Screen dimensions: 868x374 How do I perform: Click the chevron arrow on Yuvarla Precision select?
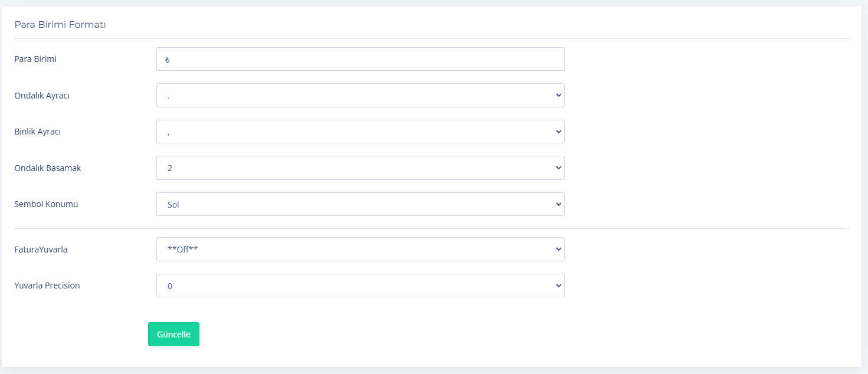coord(558,286)
